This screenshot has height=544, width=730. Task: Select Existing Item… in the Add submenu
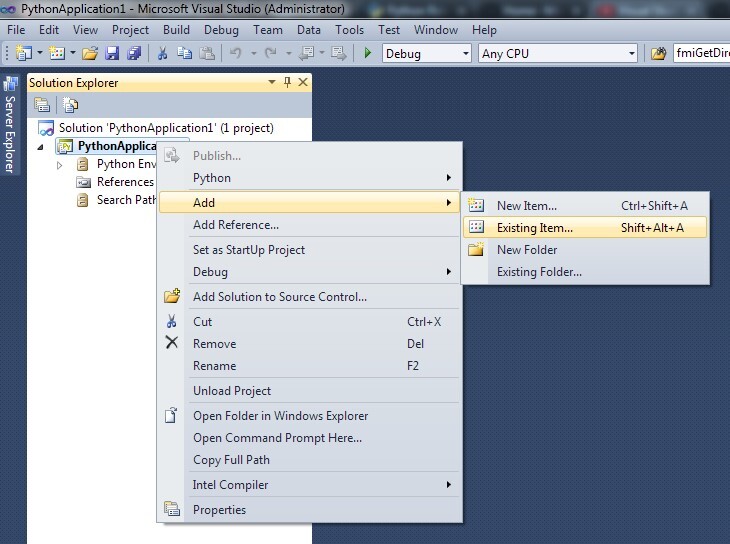pyautogui.click(x=585, y=227)
